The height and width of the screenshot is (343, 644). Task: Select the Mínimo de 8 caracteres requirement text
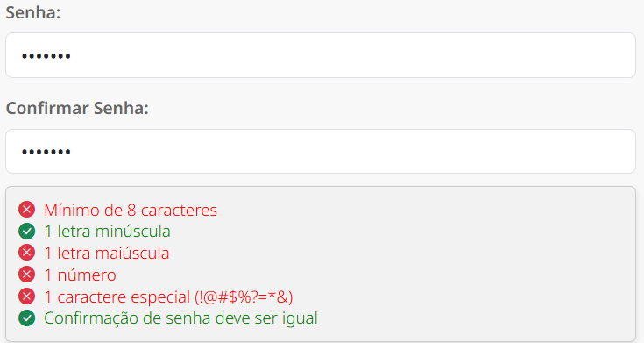[x=131, y=211]
